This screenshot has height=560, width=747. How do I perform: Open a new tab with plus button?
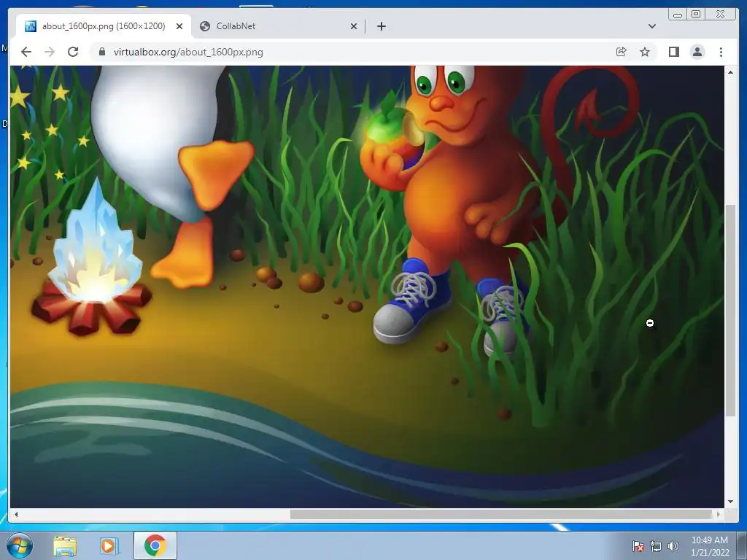381,26
